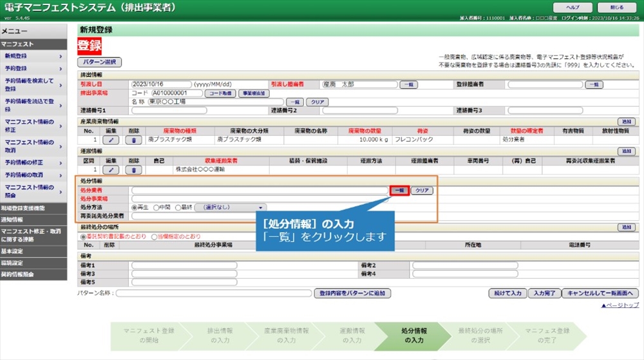Open 通知情報 menu section
The width and height of the screenshot is (644, 360).
33,220
